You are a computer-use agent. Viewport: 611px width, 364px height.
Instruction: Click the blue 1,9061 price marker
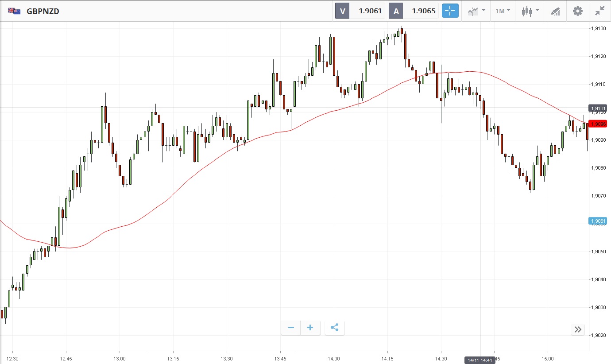click(597, 221)
